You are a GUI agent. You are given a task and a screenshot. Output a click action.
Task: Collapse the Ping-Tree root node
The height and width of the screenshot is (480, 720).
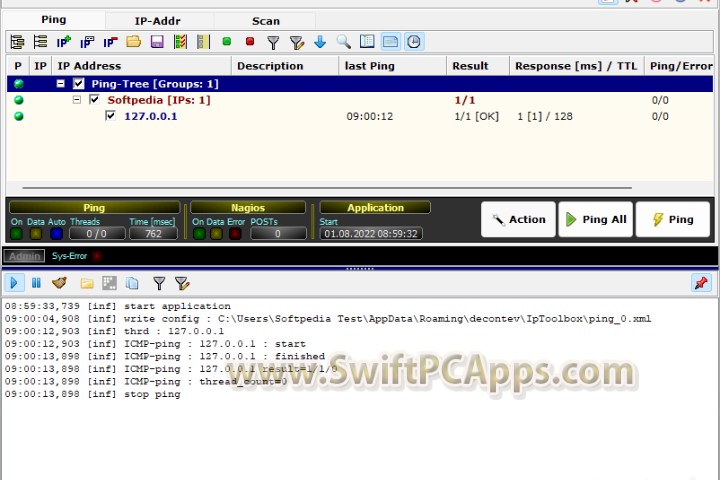pyautogui.click(x=61, y=84)
